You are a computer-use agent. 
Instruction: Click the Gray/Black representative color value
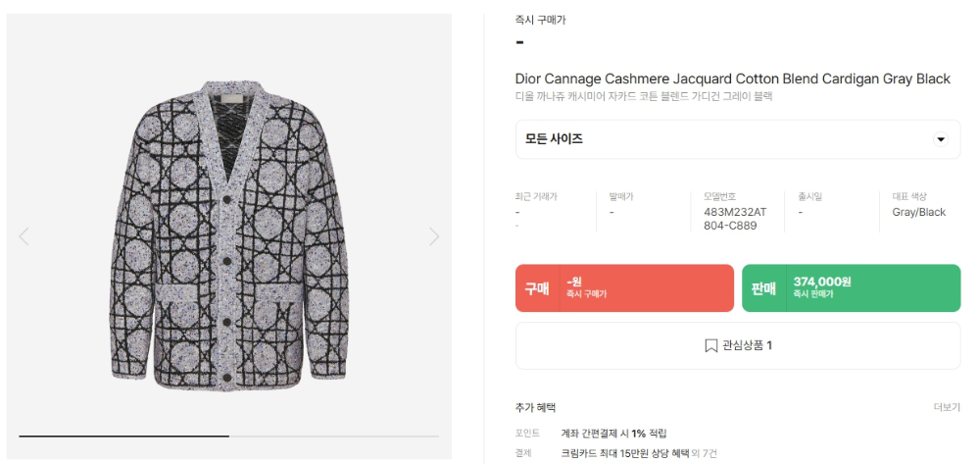(918, 212)
